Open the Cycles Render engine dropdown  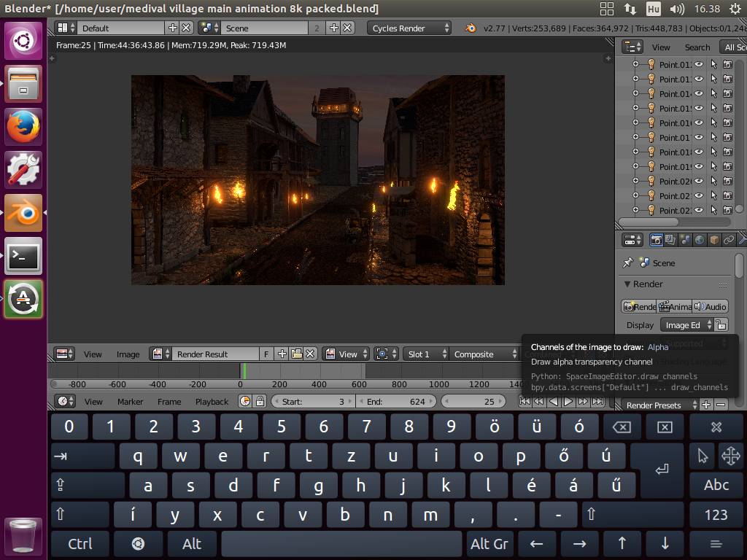tap(409, 28)
